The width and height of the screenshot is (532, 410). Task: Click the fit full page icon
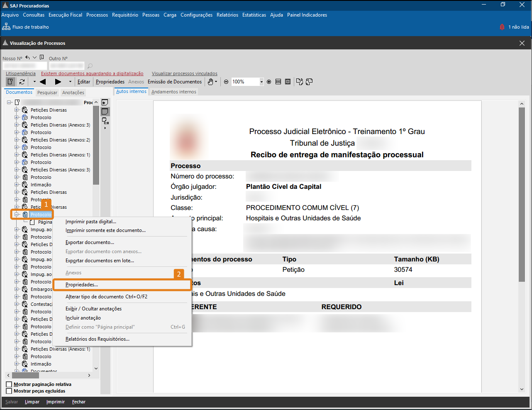(288, 82)
